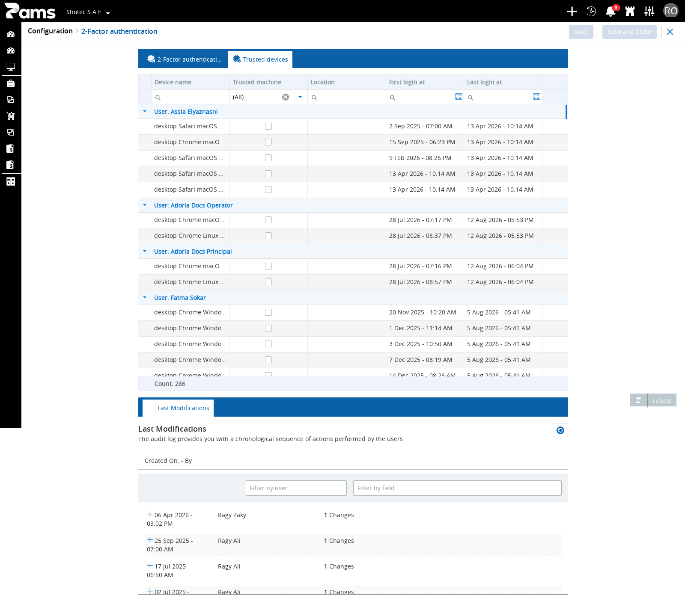Open the server cabinets icon at sidebar bottom
Screen dimensions: 685x616
(11, 181)
